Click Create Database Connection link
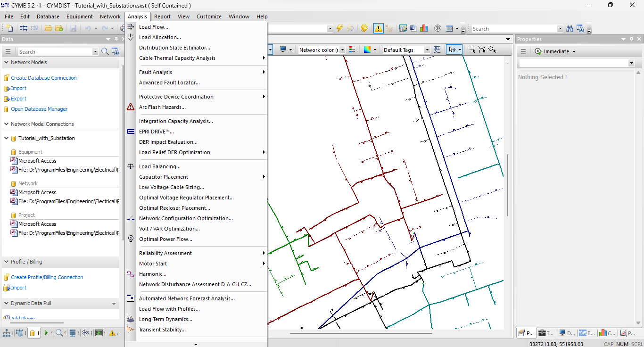Image resolution: width=644 pixels, height=347 pixels. tap(44, 78)
